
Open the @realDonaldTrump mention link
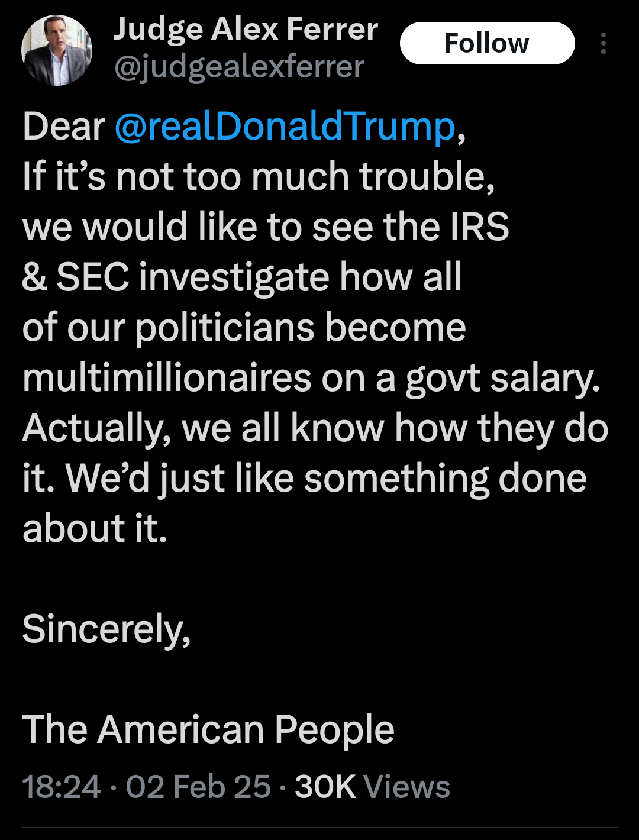click(285, 127)
